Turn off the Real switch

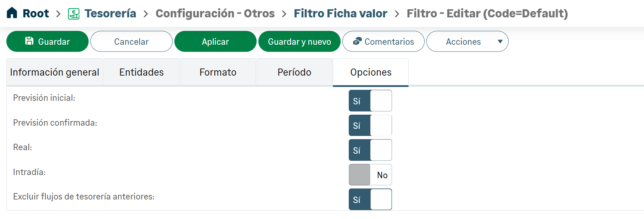point(370,150)
